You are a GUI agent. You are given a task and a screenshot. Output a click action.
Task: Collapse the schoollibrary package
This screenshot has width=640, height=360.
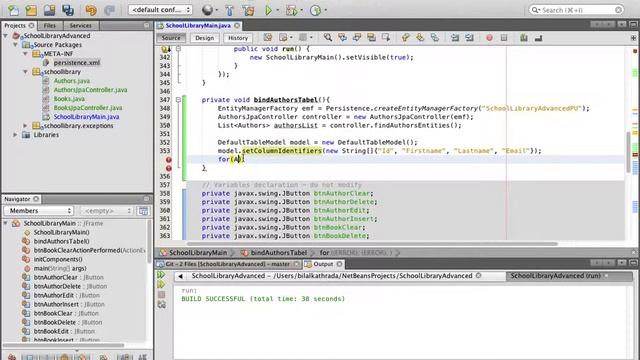(25, 72)
